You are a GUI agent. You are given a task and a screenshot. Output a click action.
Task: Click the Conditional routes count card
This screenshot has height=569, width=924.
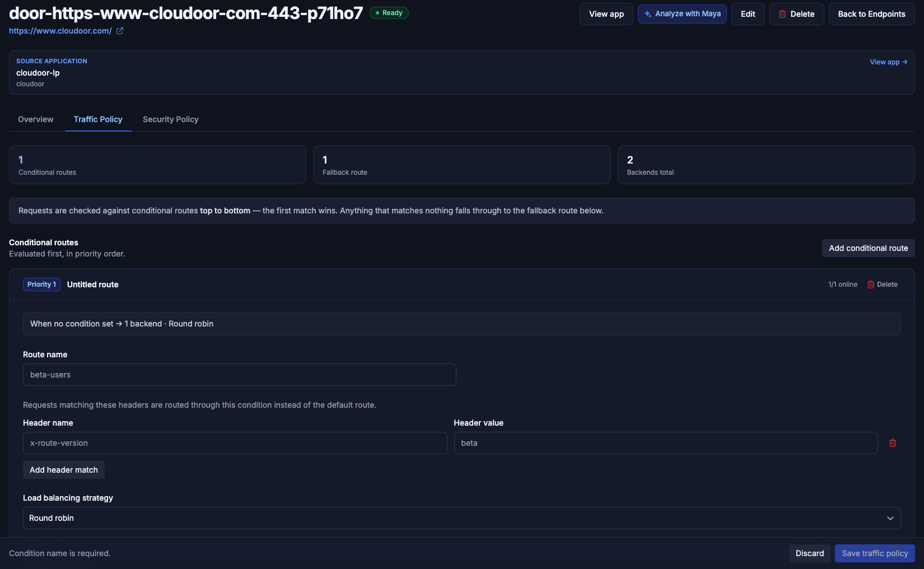[157, 165]
